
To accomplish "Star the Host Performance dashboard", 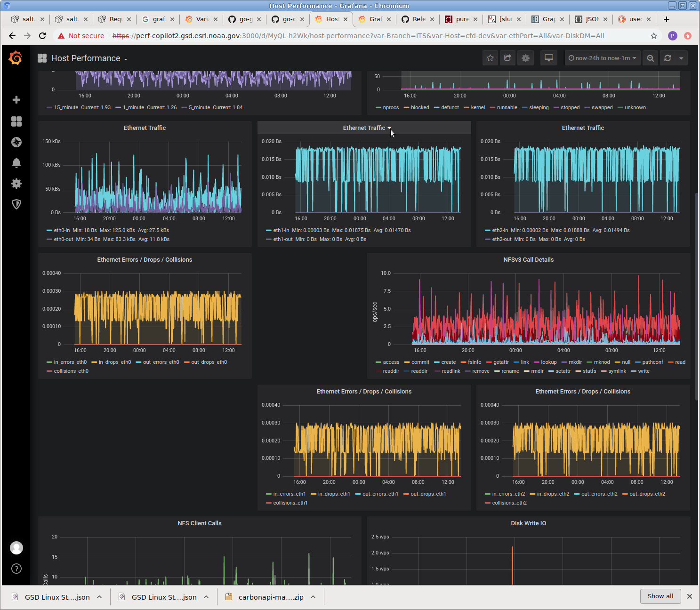I will click(490, 58).
